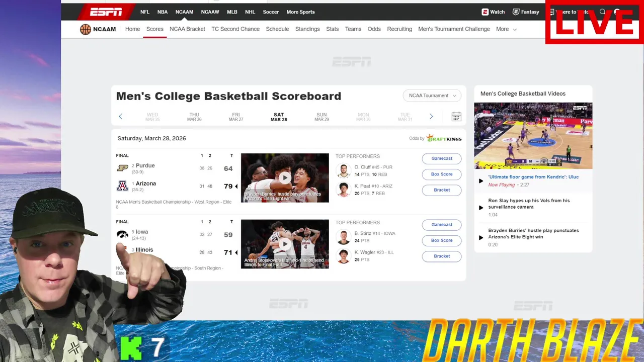Click the main sidebar video player thumbnail
Screen dimensions: 644x362
(x=533, y=136)
